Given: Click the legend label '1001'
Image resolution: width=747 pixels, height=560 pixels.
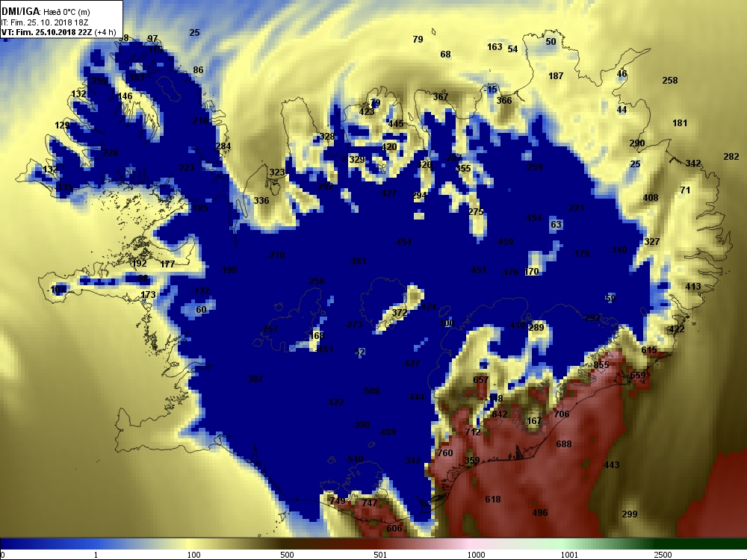Looking at the screenshot, I should click(568, 555).
